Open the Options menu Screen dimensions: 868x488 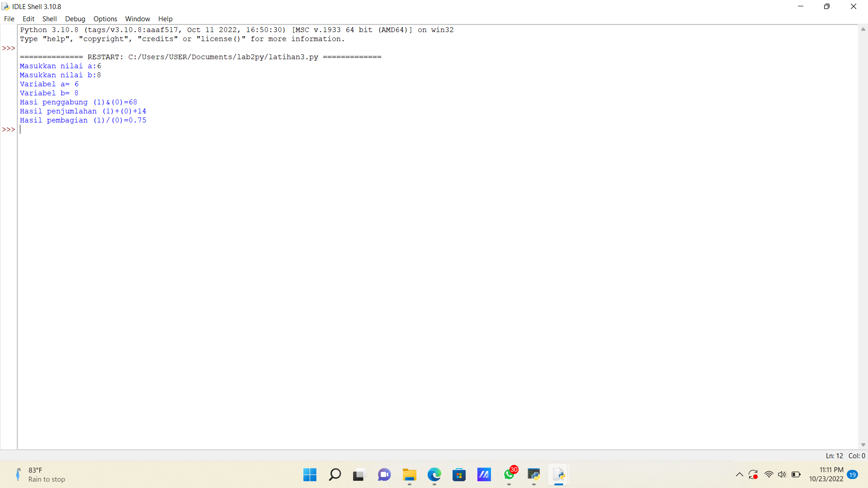(x=105, y=19)
